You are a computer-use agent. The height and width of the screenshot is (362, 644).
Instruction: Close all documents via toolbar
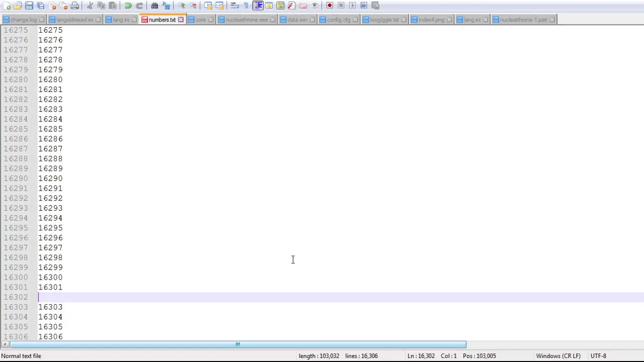[63, 6]
